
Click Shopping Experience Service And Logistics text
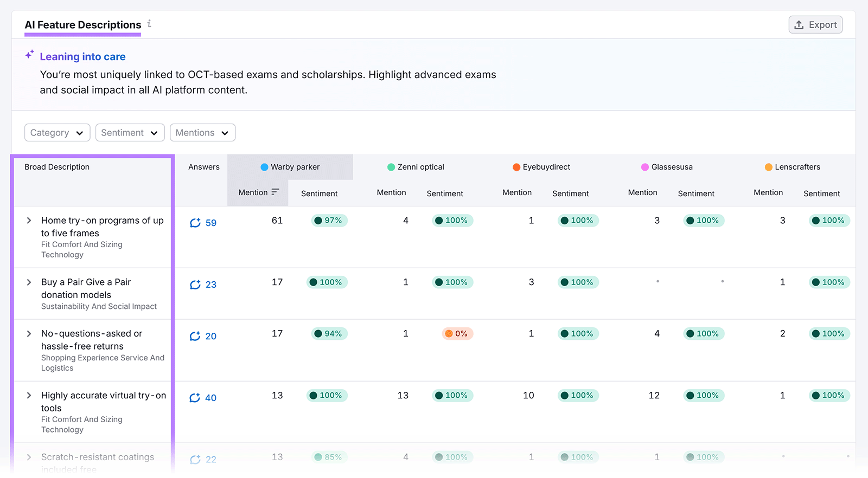[103, 363]
